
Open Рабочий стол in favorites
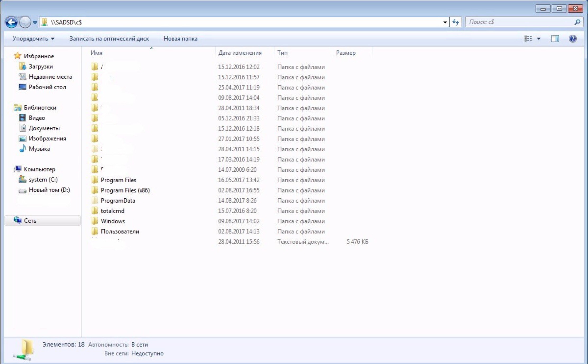tap(47, 87)
